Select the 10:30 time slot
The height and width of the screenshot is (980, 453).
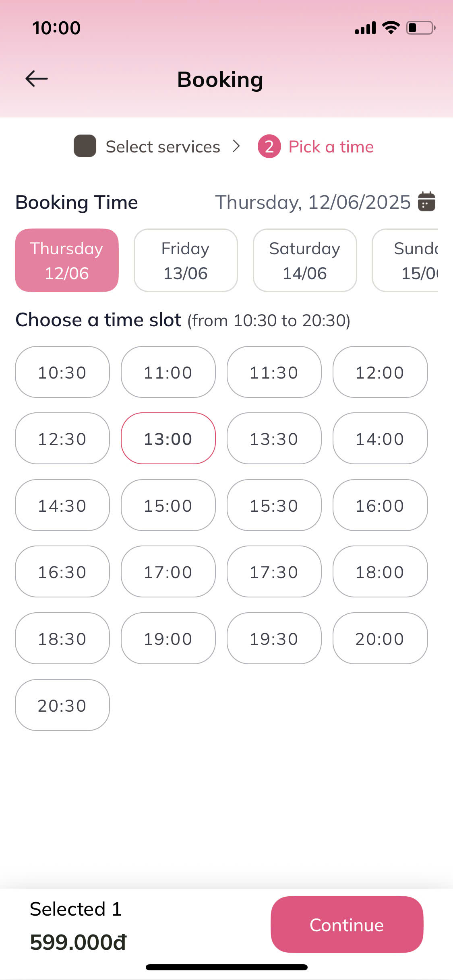coord(62,372)
